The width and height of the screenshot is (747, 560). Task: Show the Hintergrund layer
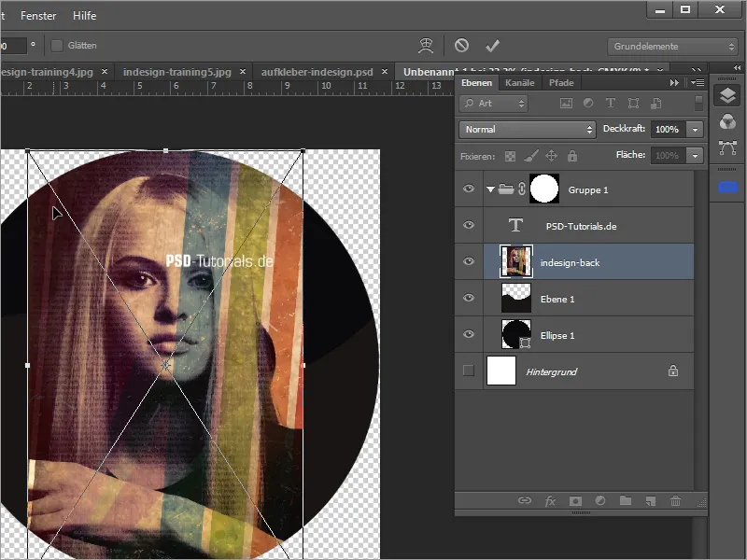[x=469, y=370]
